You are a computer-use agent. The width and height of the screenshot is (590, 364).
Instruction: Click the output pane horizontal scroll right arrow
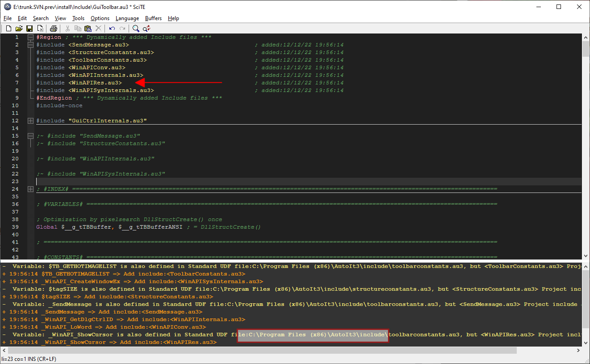click(x=578, y=350)
